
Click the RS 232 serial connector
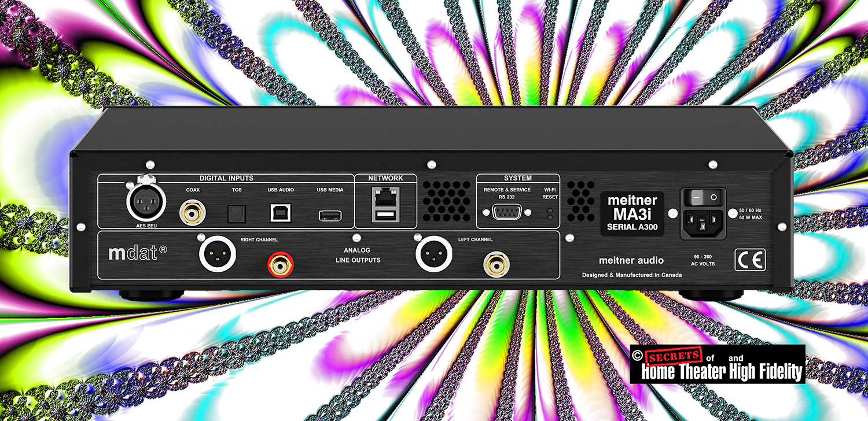tap(507, 212)
